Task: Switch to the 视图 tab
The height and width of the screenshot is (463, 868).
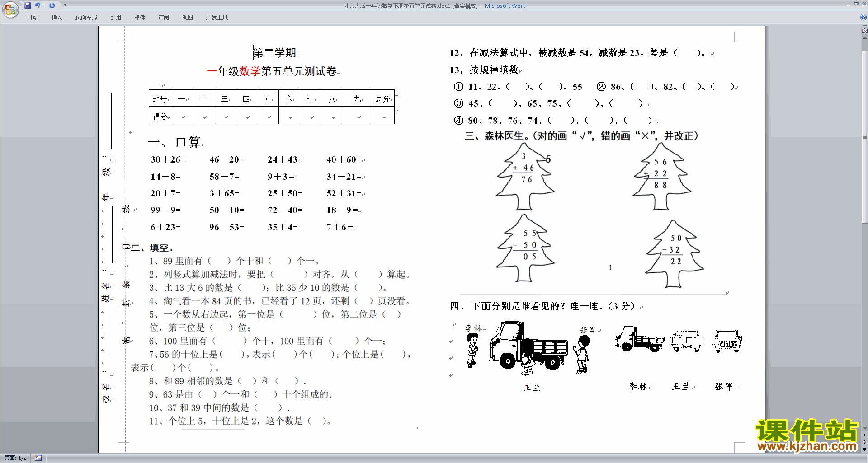Action: coord(188,18)
